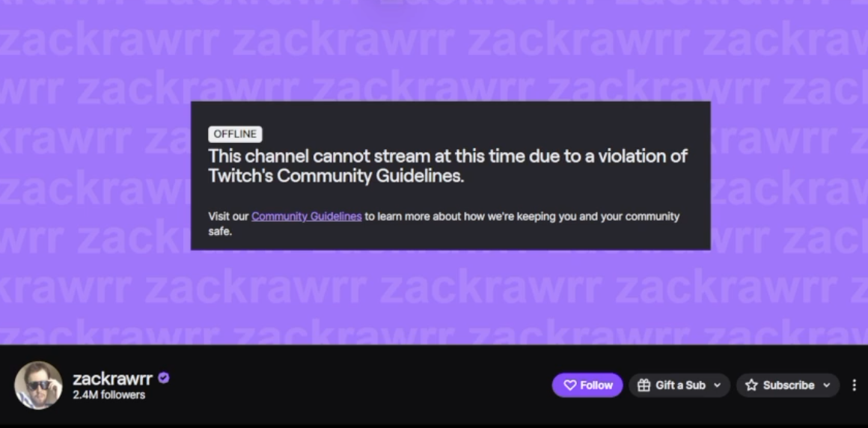
Task: Click the heart icon on the Follow button
Action: click(x=569, y=385)
